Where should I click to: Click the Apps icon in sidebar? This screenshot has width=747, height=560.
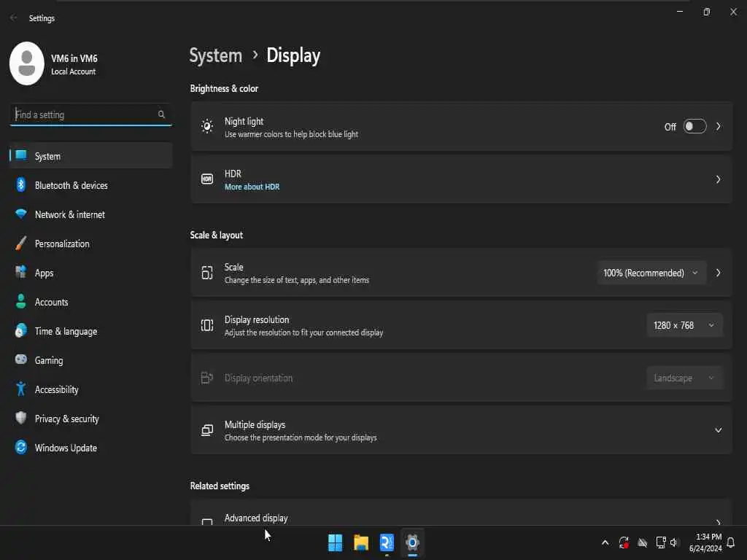point(21,273)
